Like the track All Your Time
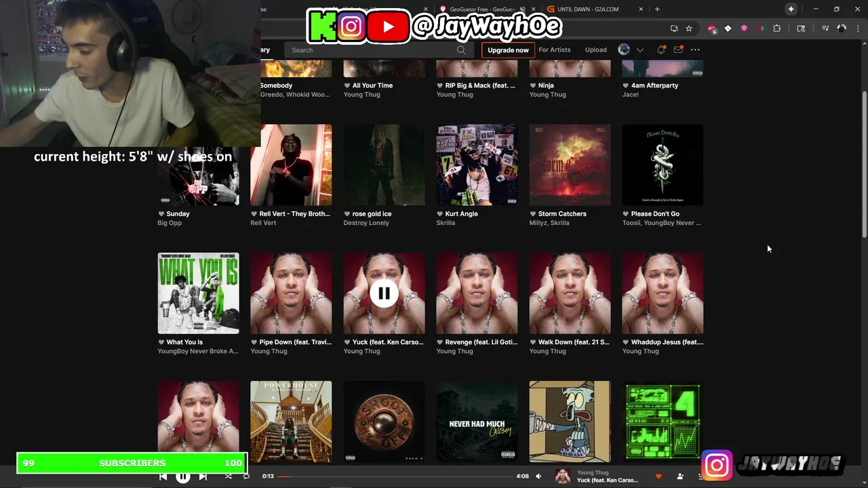This screenshot has height=488, width=868. click(x=347, y=85)
